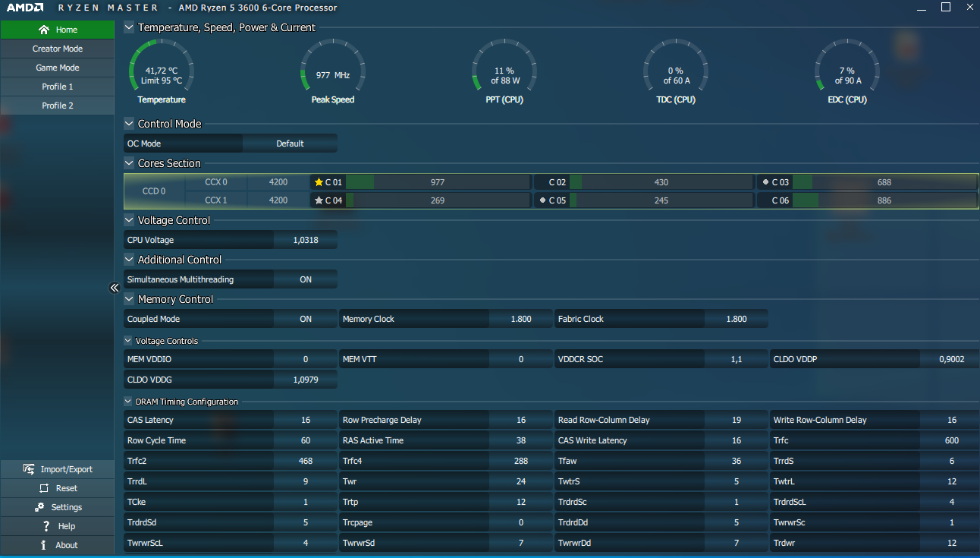The height and width of the screenshot is (558, 980).
Task: Click core C 06 speed bar
Action: (884, 200)
